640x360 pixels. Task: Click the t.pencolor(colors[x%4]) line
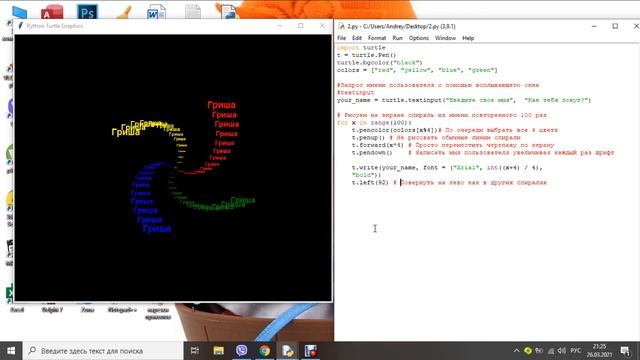pos(455,130)
